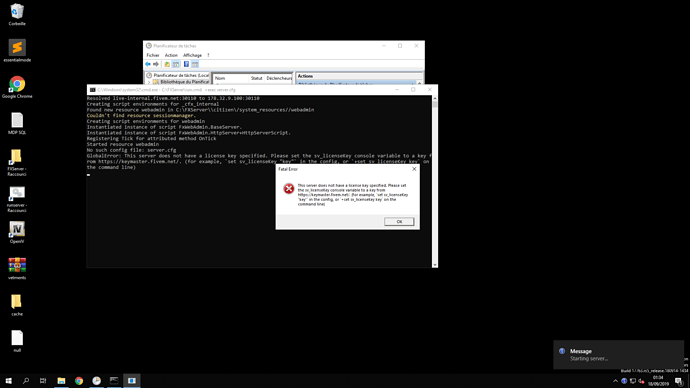Open the Windows Start menu
The height and width of the screenshot is (388, 690).
(8, 381)
